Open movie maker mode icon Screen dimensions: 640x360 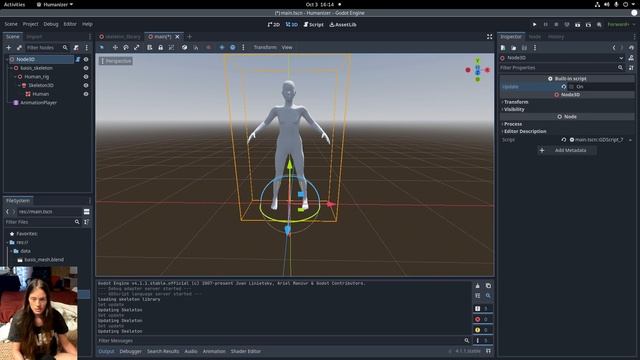click(x=599, y=24)
